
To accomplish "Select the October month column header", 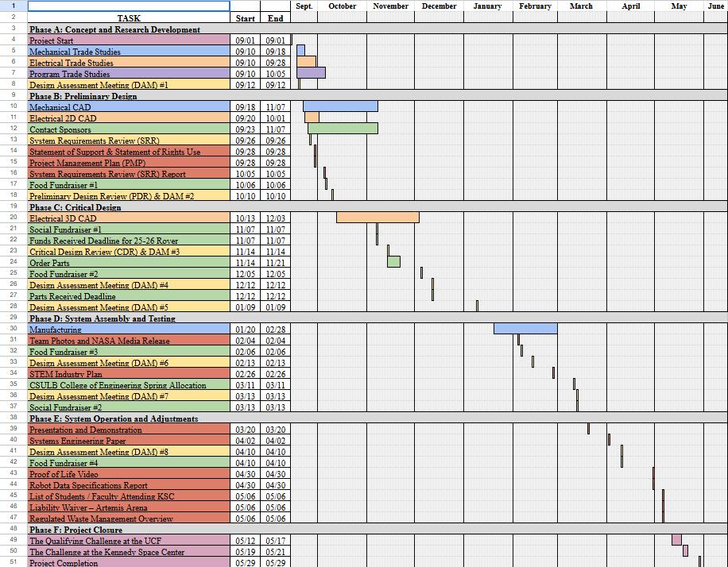I will (342, 6).
